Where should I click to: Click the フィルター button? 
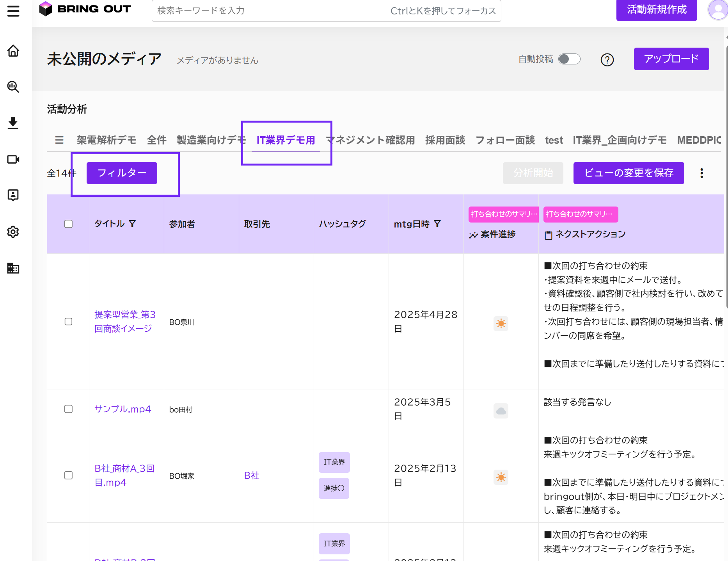122,173
